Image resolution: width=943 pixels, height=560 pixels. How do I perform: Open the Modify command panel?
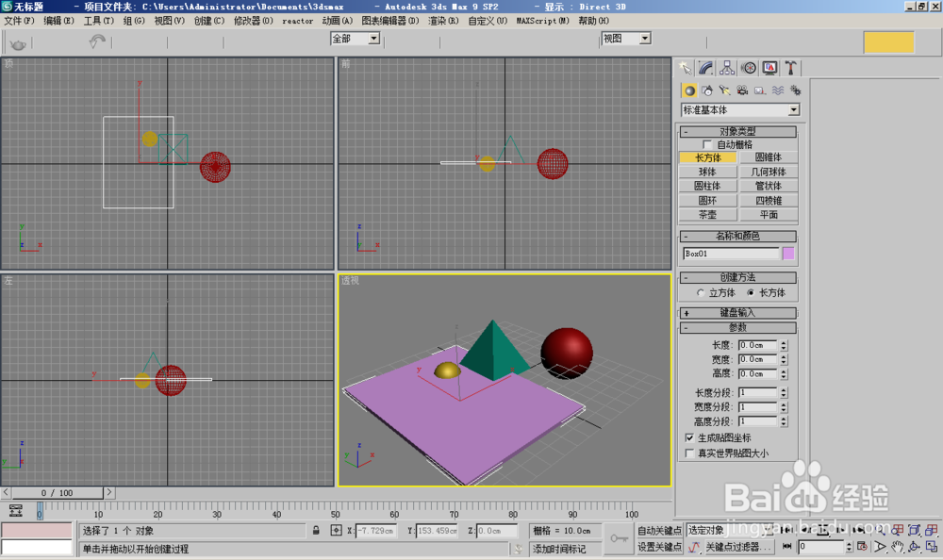(704, 67)
